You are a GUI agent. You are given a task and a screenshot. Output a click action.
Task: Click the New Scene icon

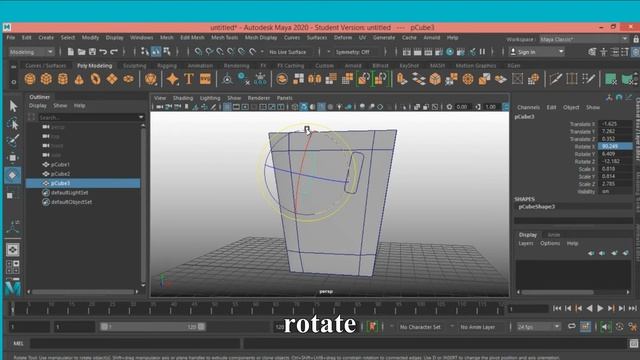pos(71,52)
